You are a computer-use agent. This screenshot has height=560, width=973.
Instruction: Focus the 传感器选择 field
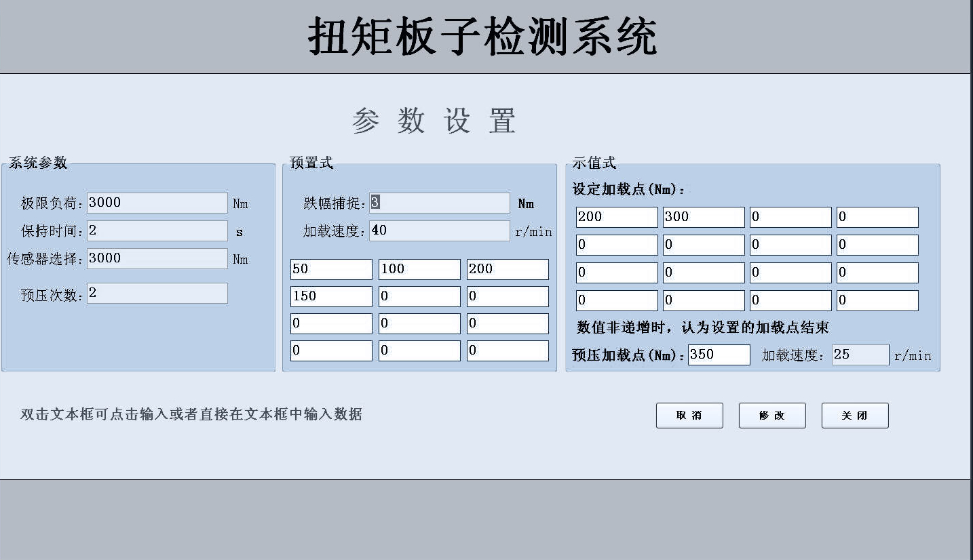pos(157,258)
